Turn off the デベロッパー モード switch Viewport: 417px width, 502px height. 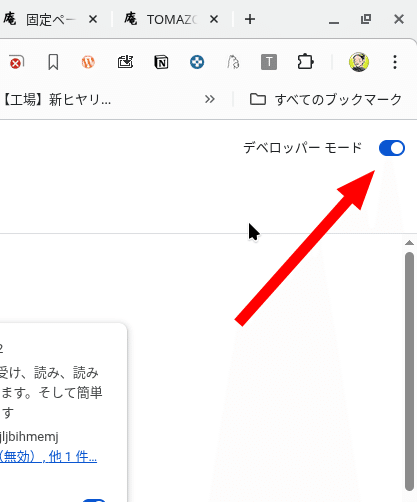[392, 148]
